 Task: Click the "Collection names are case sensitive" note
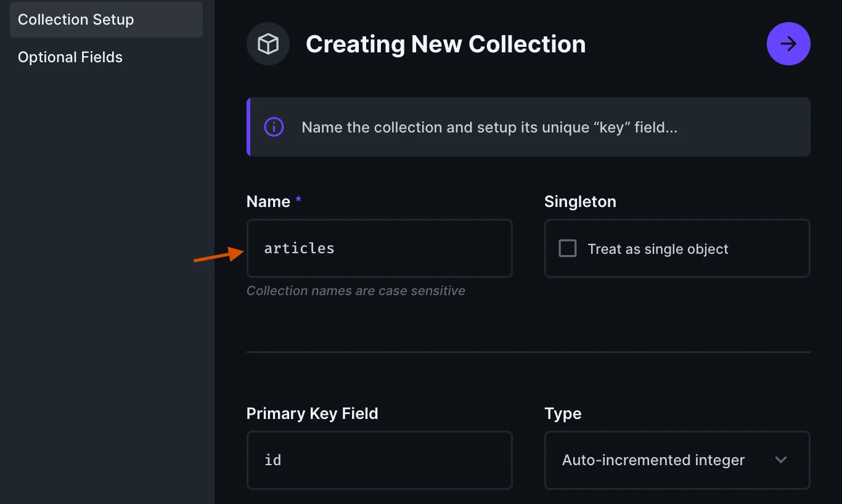click(x=356, y=291)
